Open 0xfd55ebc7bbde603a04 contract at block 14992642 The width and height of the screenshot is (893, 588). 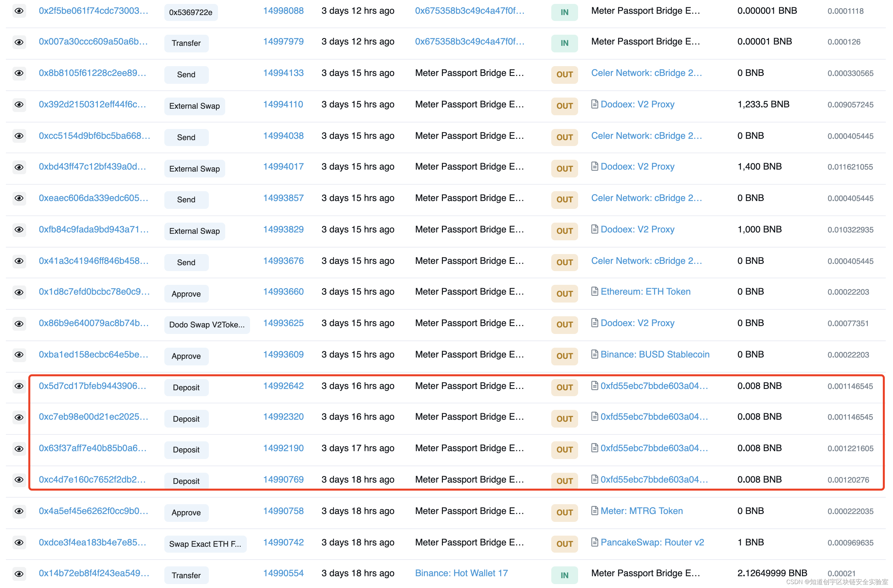coord(654,386)
